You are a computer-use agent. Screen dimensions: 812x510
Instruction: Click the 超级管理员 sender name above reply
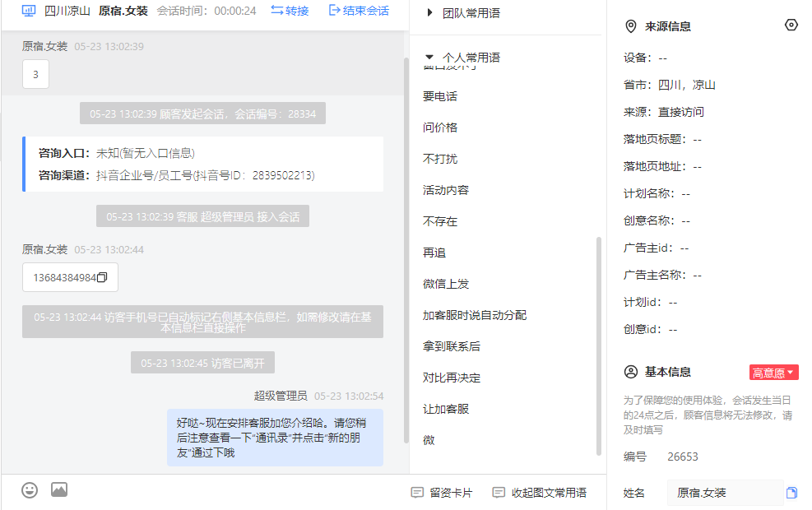[x=281, y=396]
